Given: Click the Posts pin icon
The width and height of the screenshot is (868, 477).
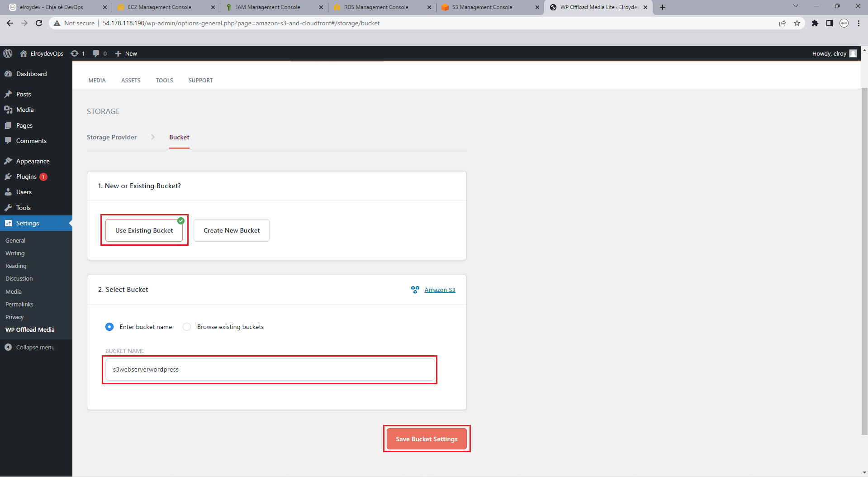Looking at the screenshot, I should 8,94.
